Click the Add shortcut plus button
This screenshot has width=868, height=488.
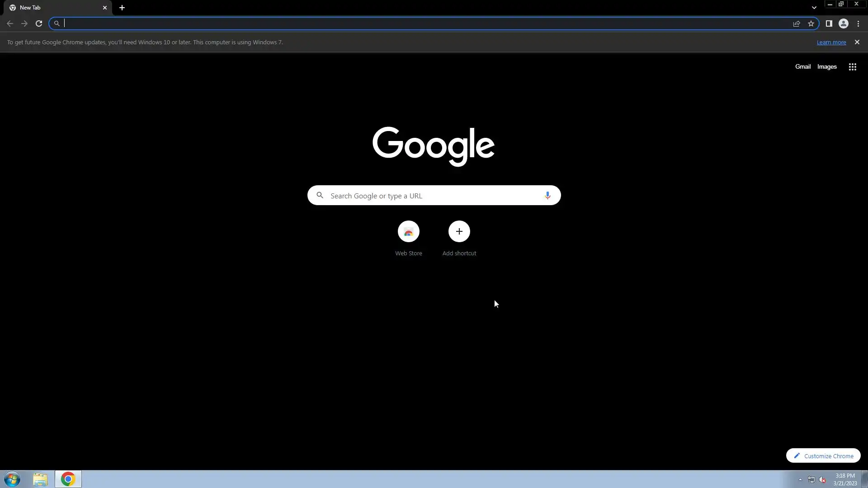click(x=459, y=231)
